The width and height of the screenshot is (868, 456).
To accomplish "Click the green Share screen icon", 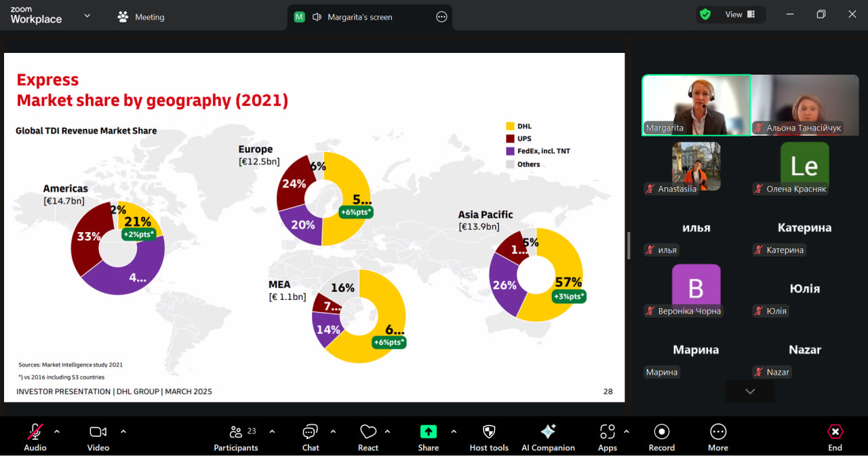I will tap(428, 432).
